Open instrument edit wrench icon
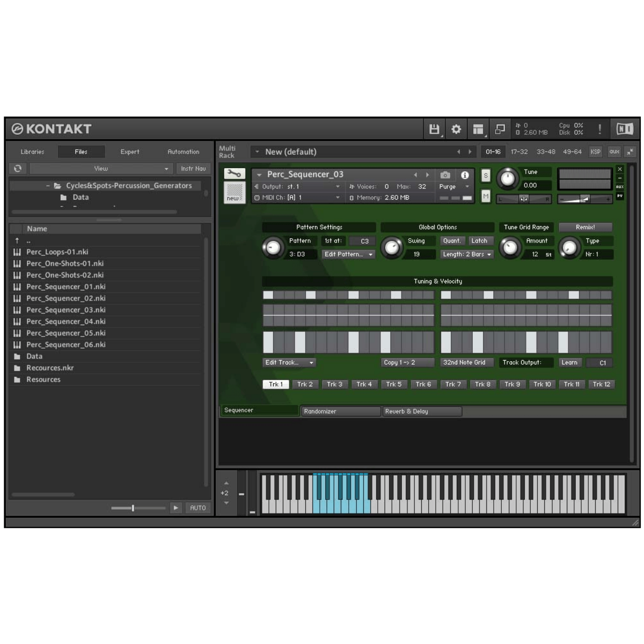644x644 pixels. (235, 174)
